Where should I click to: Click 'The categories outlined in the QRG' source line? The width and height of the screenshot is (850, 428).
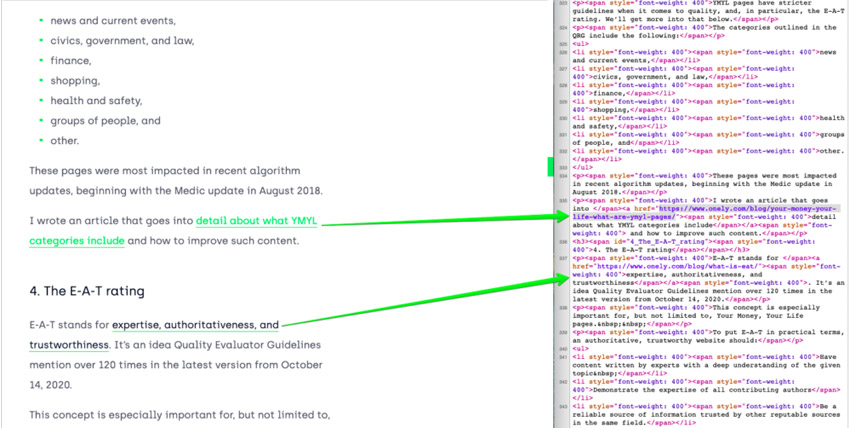(705, 31)
